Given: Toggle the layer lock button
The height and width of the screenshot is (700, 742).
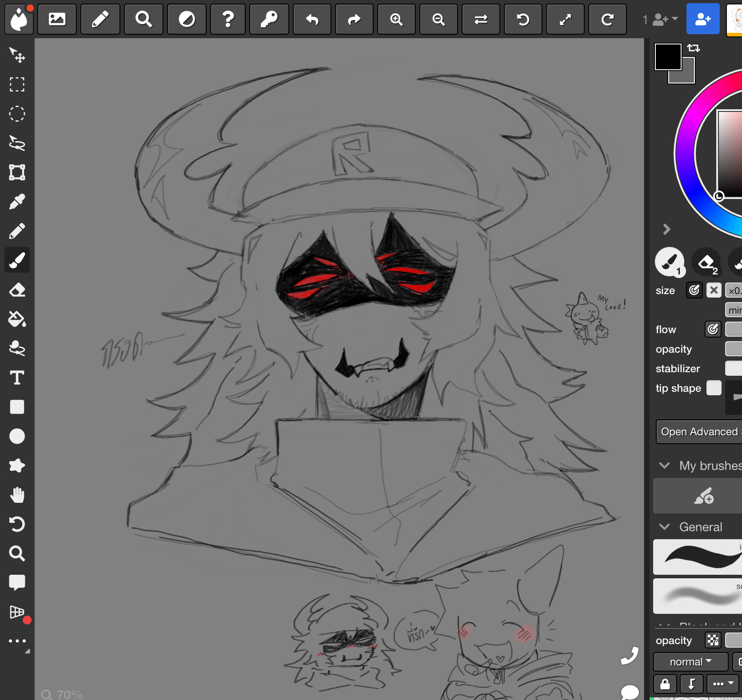Looking at the screenshot, I should point(665,684).
